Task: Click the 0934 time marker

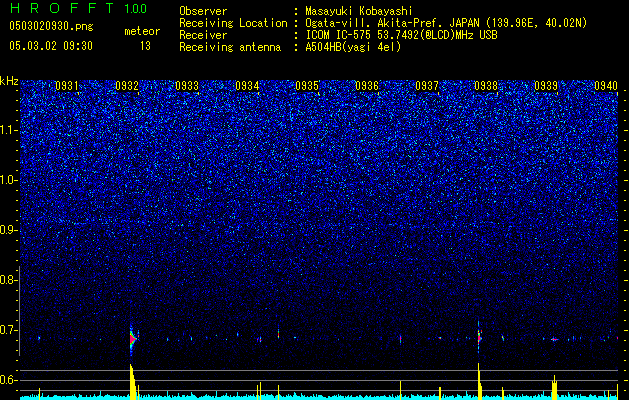Action: (x=247, y=86)
